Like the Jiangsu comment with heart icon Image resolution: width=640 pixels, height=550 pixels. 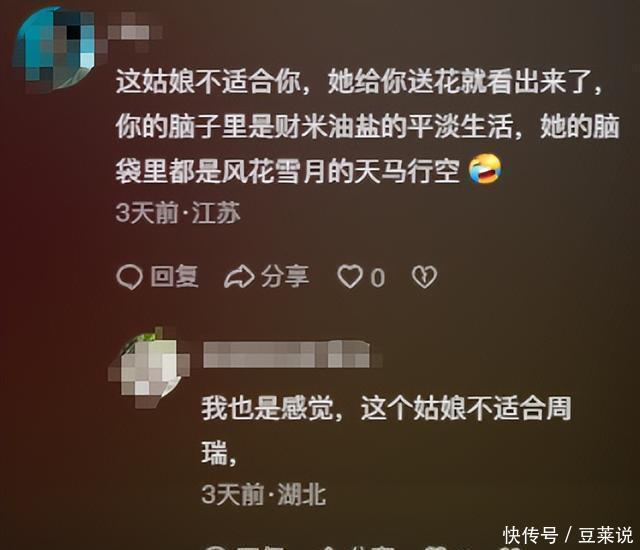[x=350, y=277]
